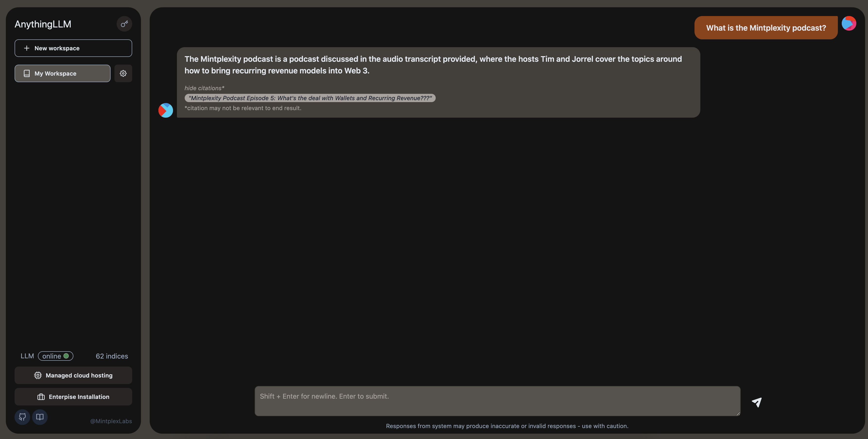Create a New workspace
868x439 pixels.
point(73,48)
